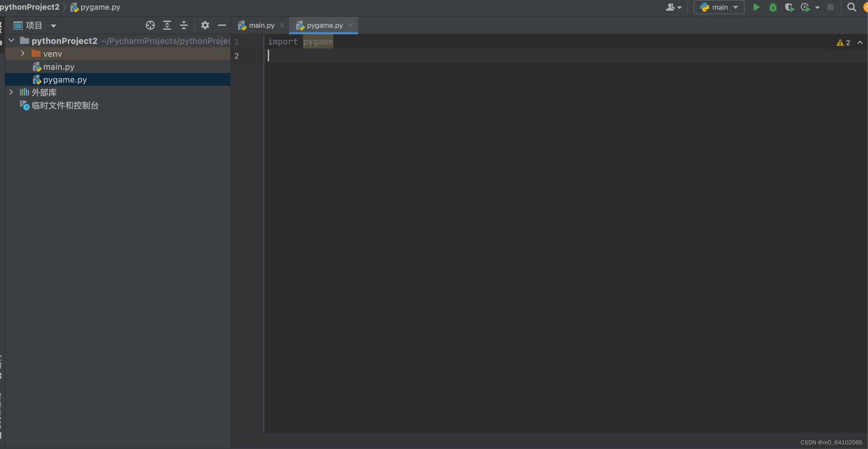Select main.py in project tree
Screen dimensions: 868x449
click(x=118, y=67)
